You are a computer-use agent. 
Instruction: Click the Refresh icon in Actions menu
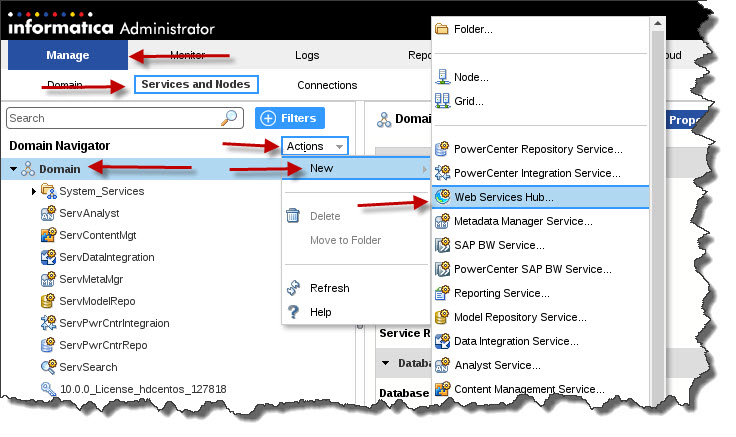pyautogui.click(x=293, y=288)
